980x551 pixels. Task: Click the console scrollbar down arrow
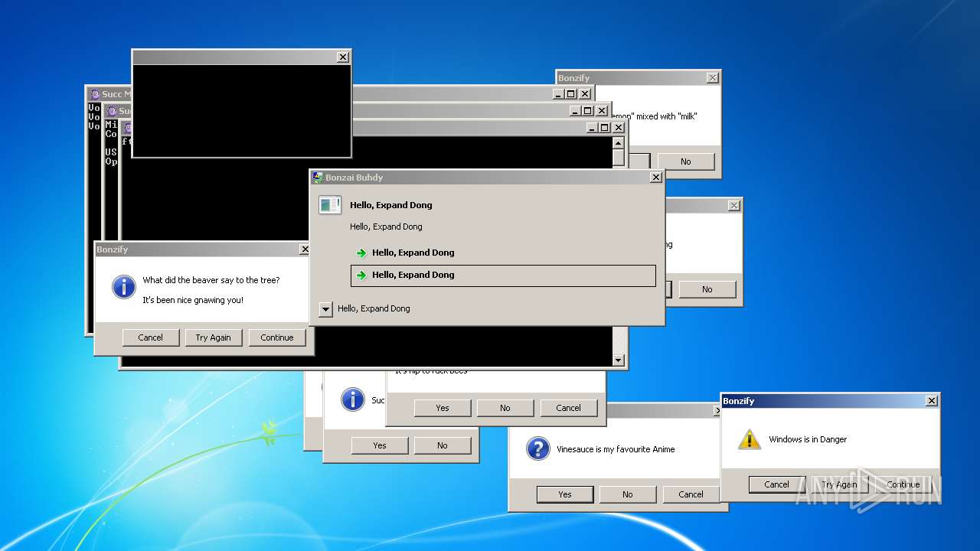coord(619,360)
